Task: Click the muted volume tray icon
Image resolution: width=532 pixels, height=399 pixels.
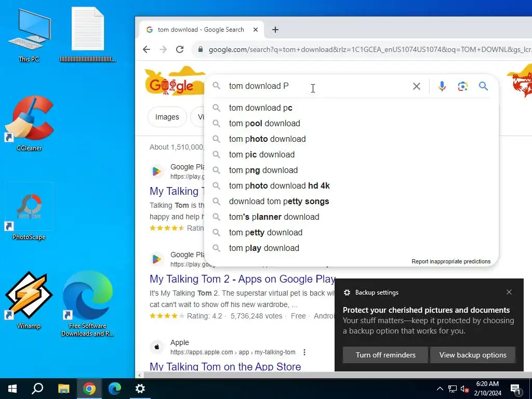Action: 464,389
